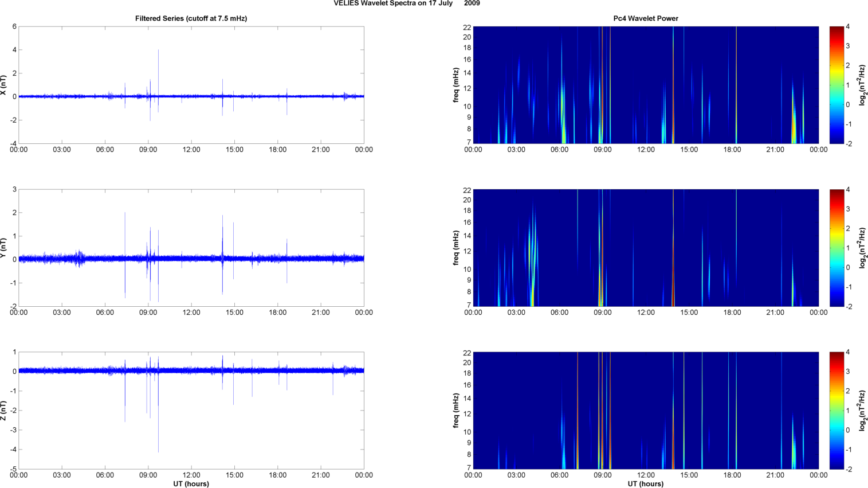
Task: Select the middle wavelet plot's colorbar
Action: 836,248
